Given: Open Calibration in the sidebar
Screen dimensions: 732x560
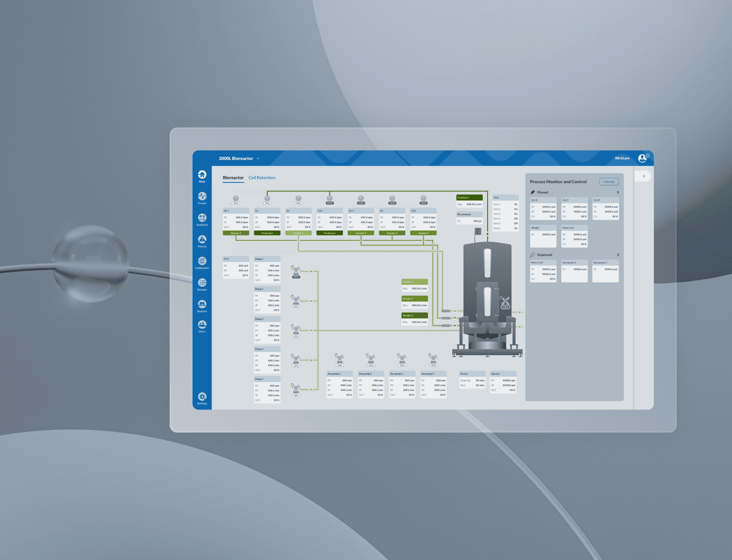Looking at the screenshot, I should click(202, 263).
